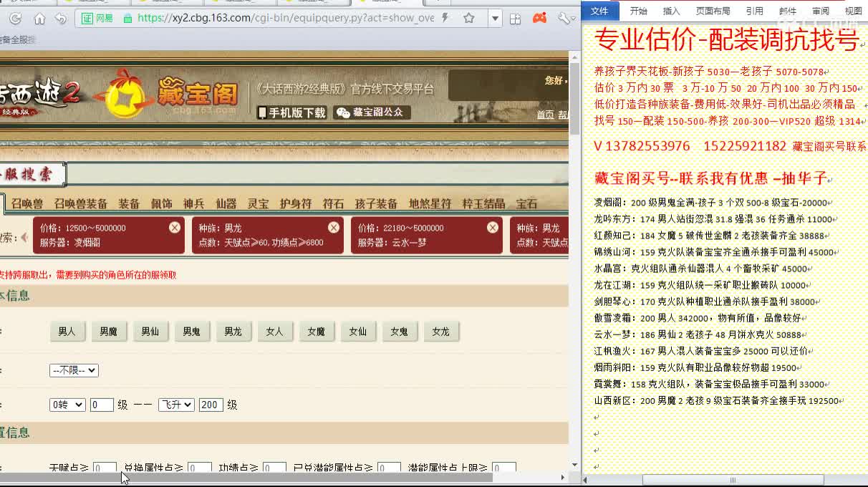Open the 宝石 tab

coord(526,203)
